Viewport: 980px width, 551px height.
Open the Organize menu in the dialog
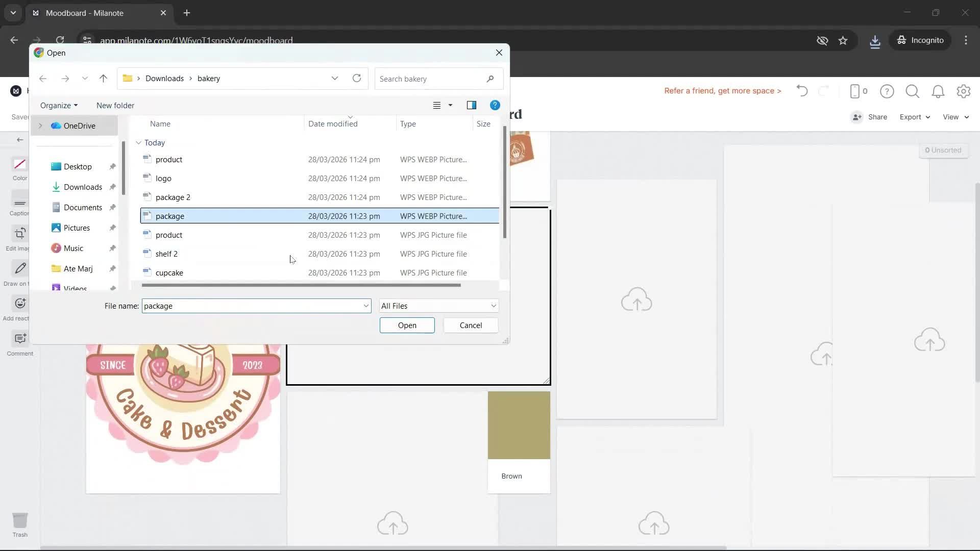click(58, 105)
